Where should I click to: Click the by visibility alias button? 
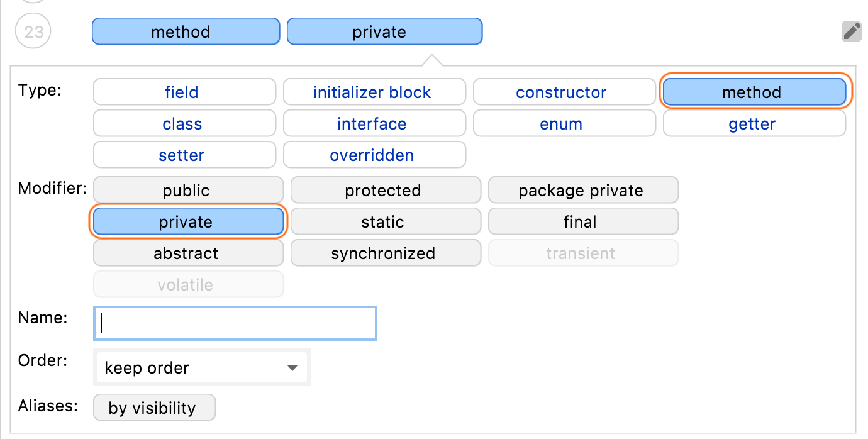(x=154, y=407)
